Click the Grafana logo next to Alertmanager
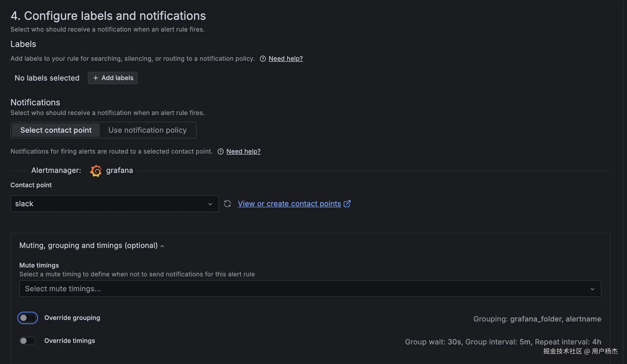Screen dimensions: 627x364 click(96, 171)
